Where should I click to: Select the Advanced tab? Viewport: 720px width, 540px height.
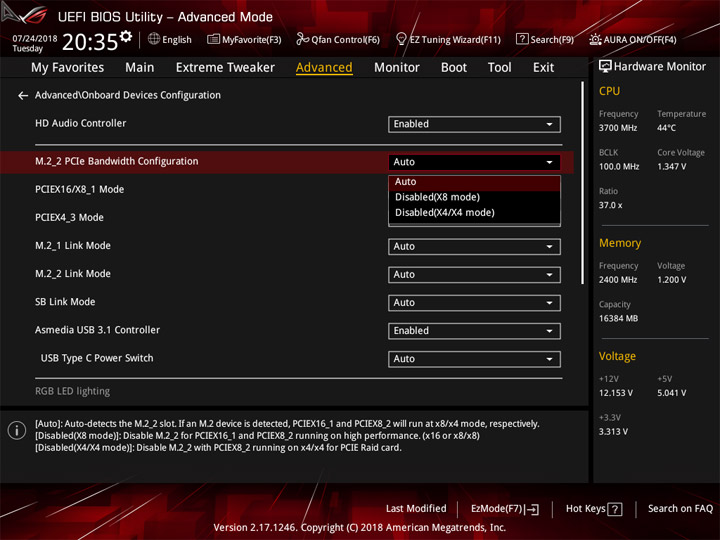[324, 68]
